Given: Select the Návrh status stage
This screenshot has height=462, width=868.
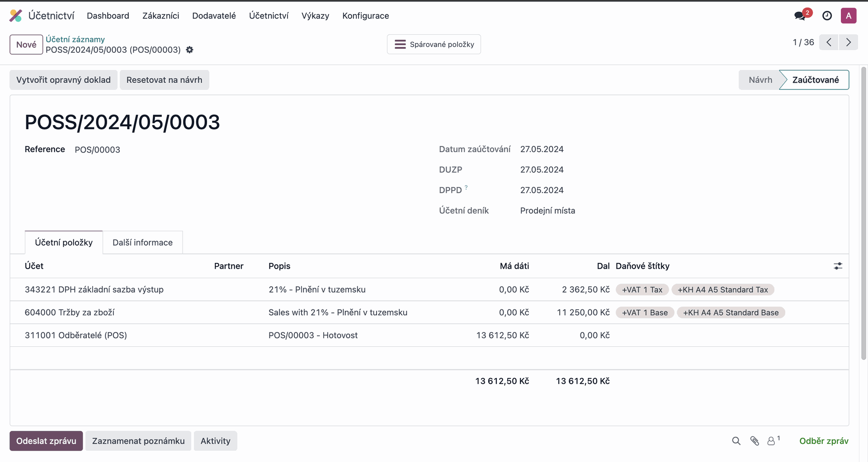Looking at the screenshot, I should (760, 80).
